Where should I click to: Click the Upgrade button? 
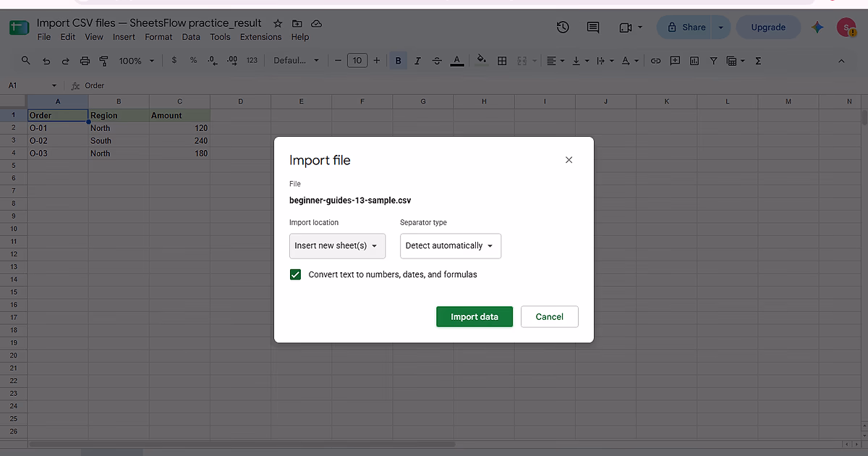[768, 28]
